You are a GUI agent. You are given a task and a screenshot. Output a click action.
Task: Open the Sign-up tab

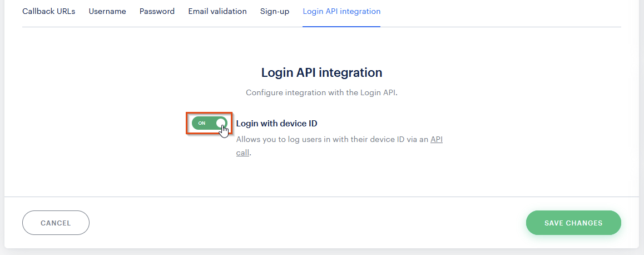point(274,12)
